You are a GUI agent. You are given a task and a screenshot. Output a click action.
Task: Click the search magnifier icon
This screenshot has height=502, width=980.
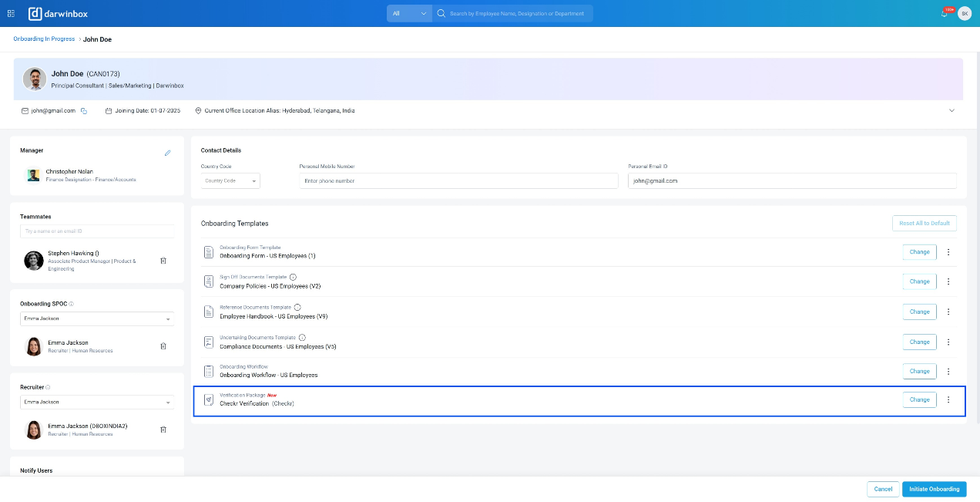[441, 13]
